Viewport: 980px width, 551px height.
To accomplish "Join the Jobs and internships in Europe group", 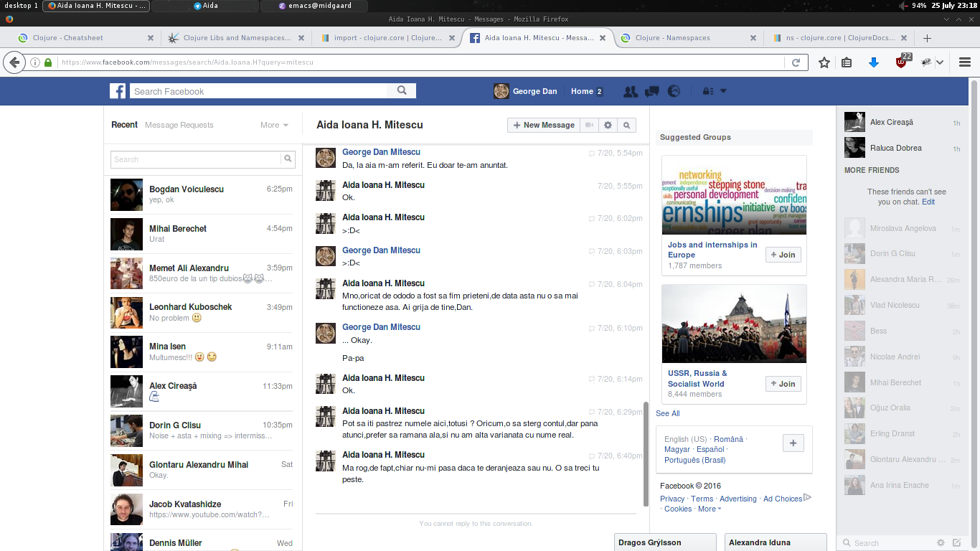I will [x=783, y=255].
